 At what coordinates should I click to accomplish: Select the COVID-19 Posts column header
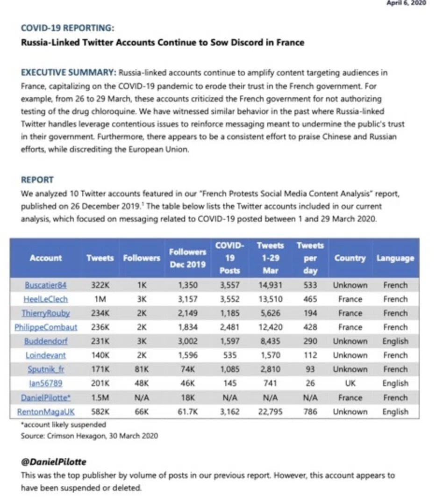coord(230,258)
